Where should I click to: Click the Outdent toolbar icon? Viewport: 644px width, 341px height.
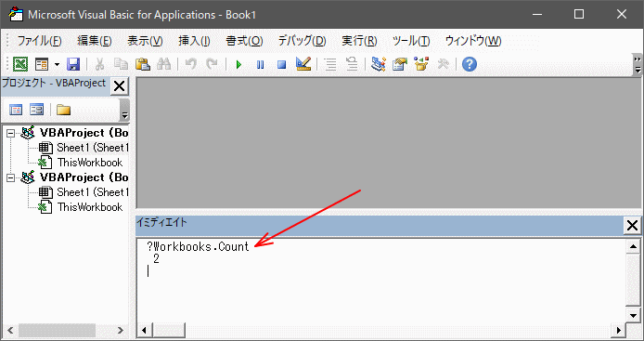point(352,64)
